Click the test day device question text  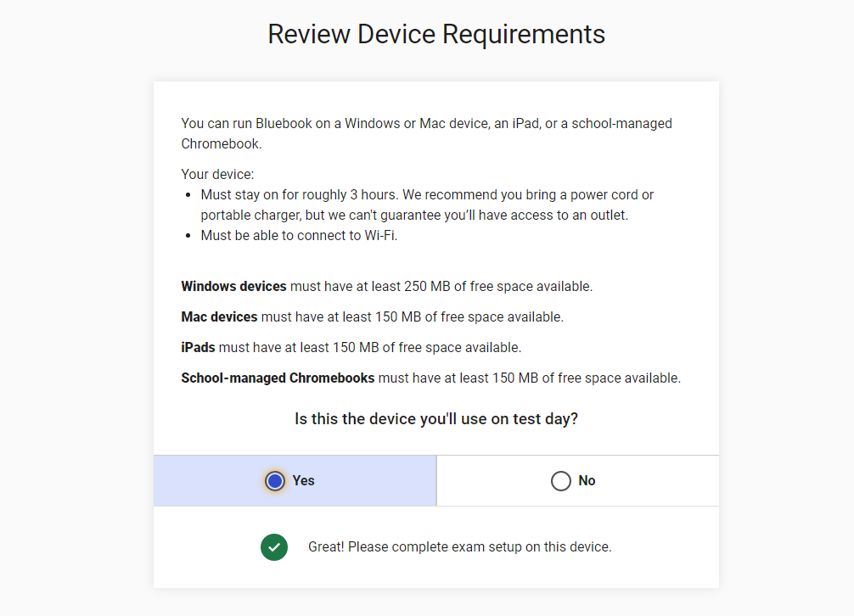[435, 419]
